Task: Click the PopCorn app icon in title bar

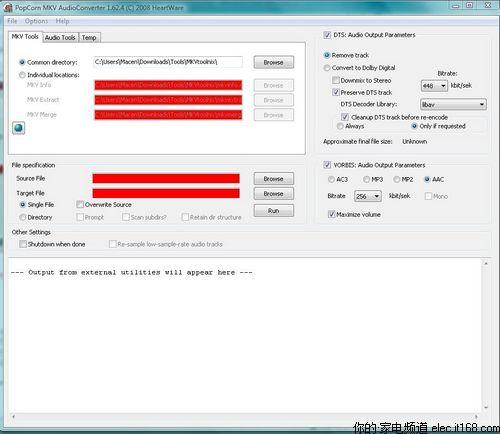Action: pyautogui.click(x=8, y=7)
